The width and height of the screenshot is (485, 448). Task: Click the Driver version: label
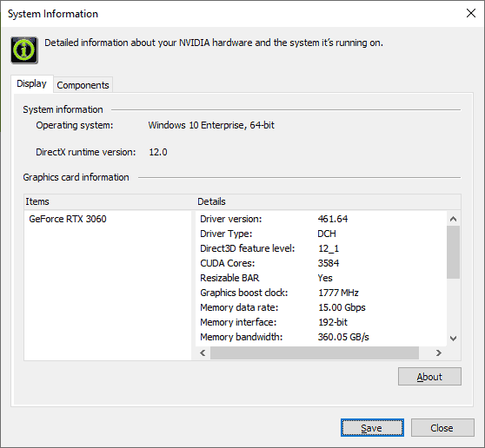click(x=230, y=219)
